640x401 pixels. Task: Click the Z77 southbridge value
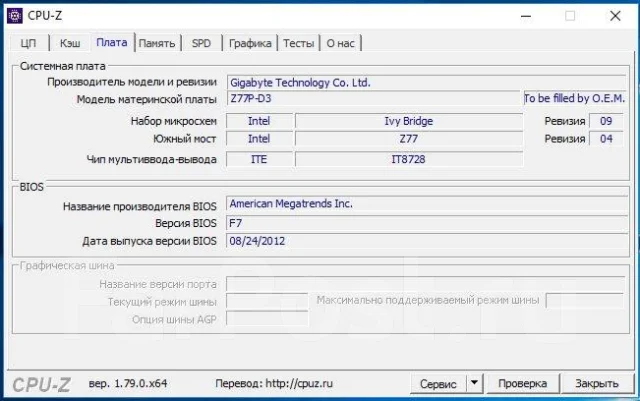(409, 139)
